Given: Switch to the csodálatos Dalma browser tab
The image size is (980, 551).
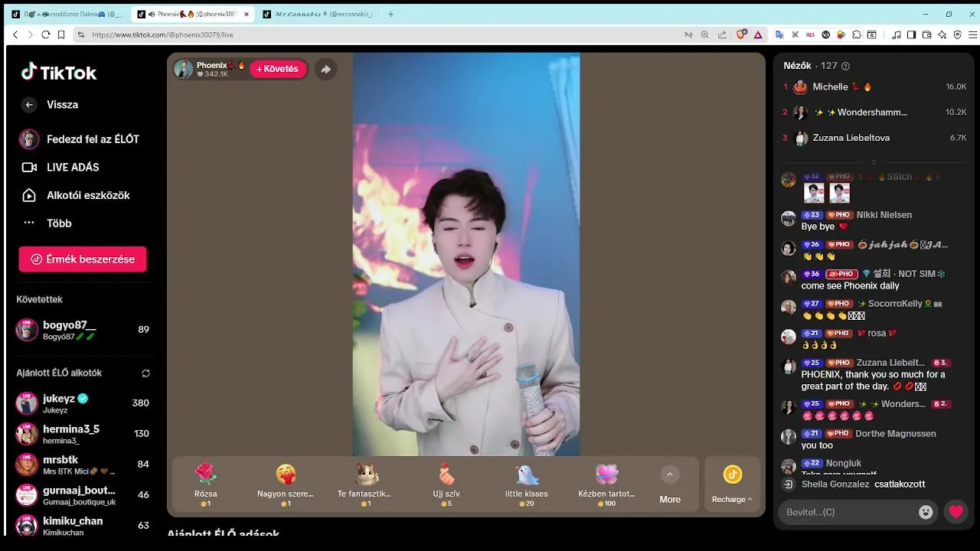Looking at the screenshot, I should coord(68,14).
